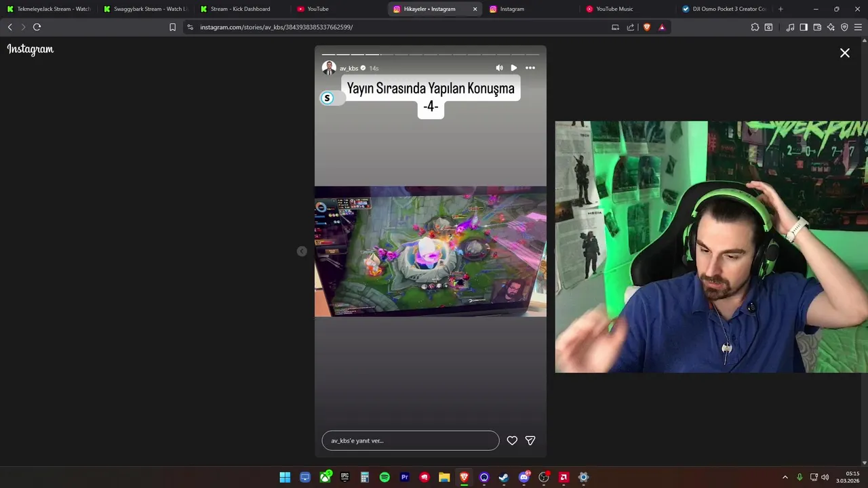Screen dimensions: 868x488
Task: Open the av_kbs username link
Action: 349,68
